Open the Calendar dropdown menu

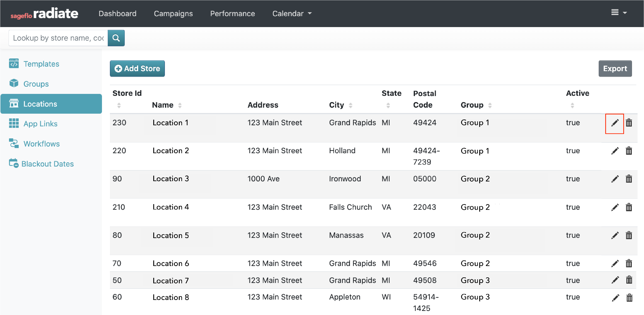click(292, 13)
